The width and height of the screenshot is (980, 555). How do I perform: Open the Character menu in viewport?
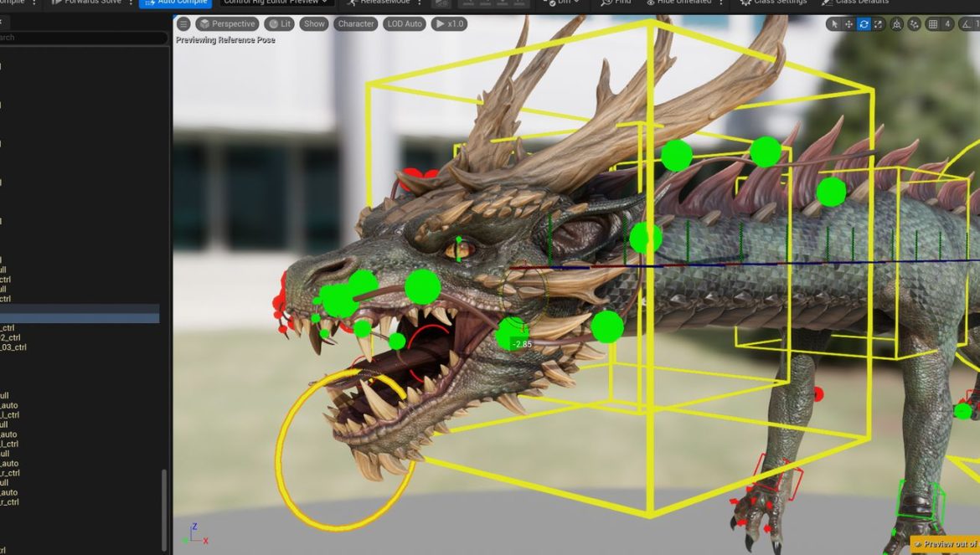tap(356, 24)
